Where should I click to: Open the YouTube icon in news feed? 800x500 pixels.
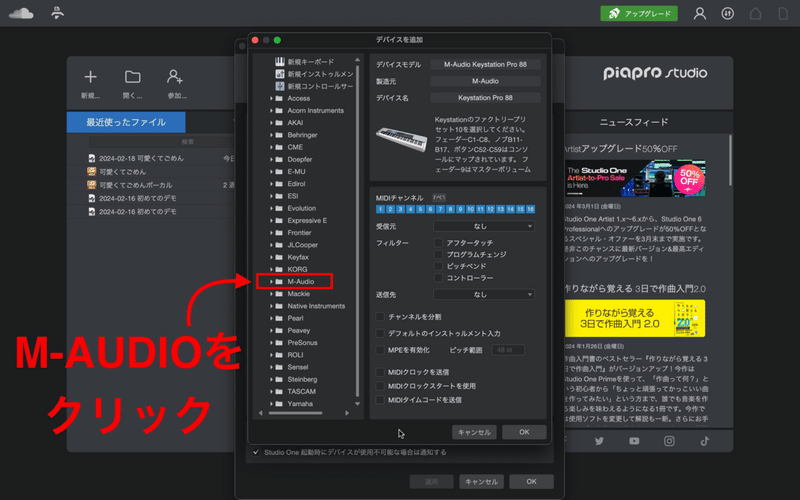click(x=634, y=441)
